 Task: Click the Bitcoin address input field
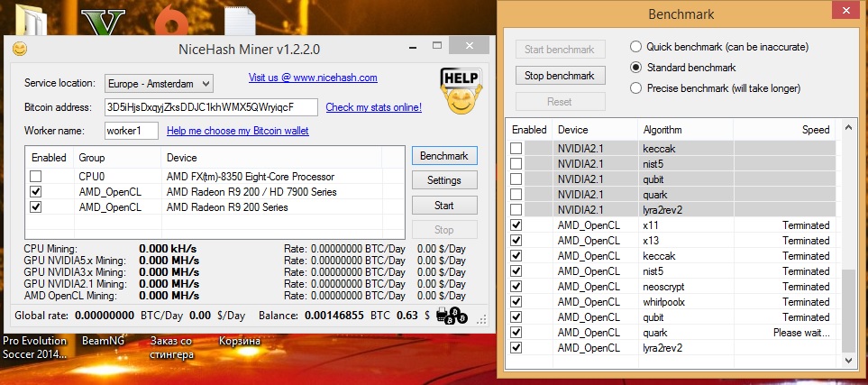tap(211, 107)
